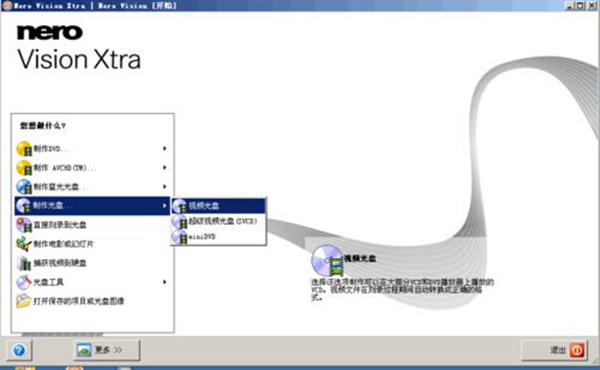Expand the 制作 AVCHD submenu arrow
The height and width of the screenshot is (370, 600).
coord(165,168)
